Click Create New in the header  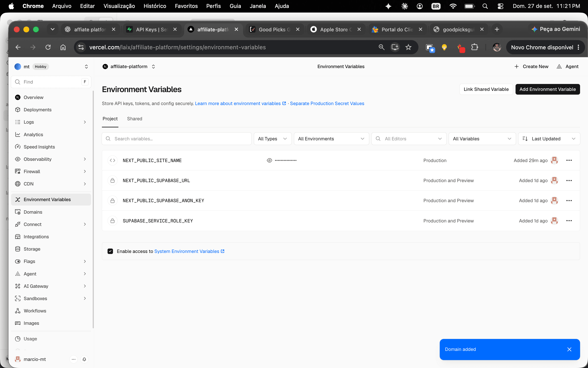[x=531, y=66]
